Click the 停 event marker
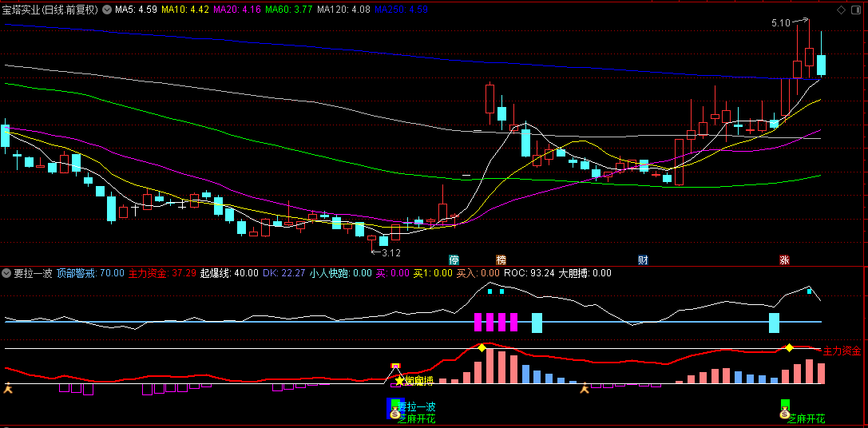The width and height of the screenshot is (868, 428). point(454,260)
